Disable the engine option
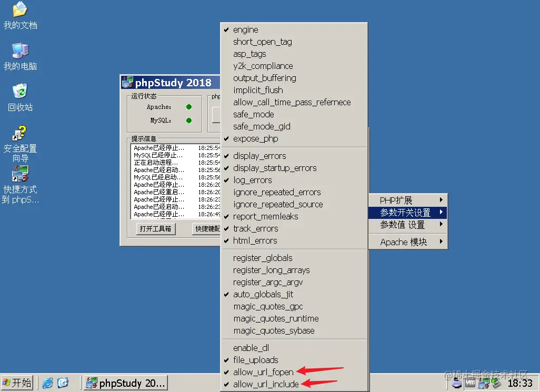The width and height of the screenshot is (540, 392). [294, 30]
